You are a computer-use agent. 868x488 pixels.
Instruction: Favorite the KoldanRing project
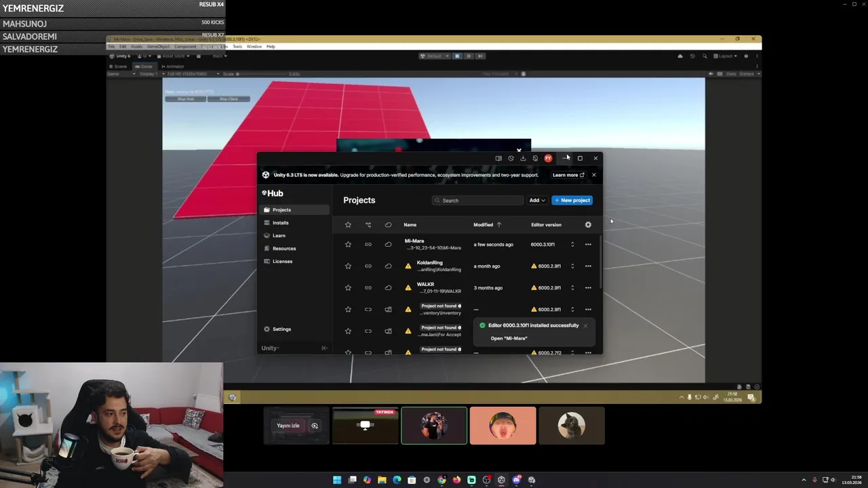(x=348, y=266)
